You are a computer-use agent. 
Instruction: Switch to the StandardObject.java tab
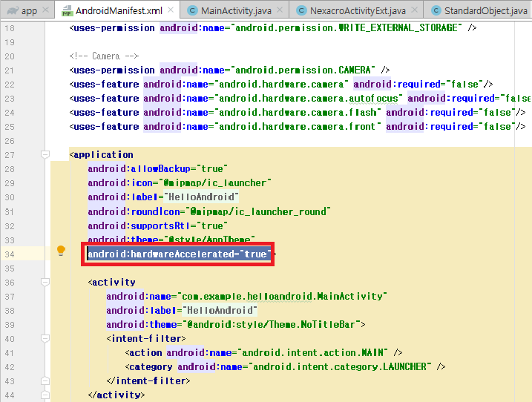click(x=483, y=11)
